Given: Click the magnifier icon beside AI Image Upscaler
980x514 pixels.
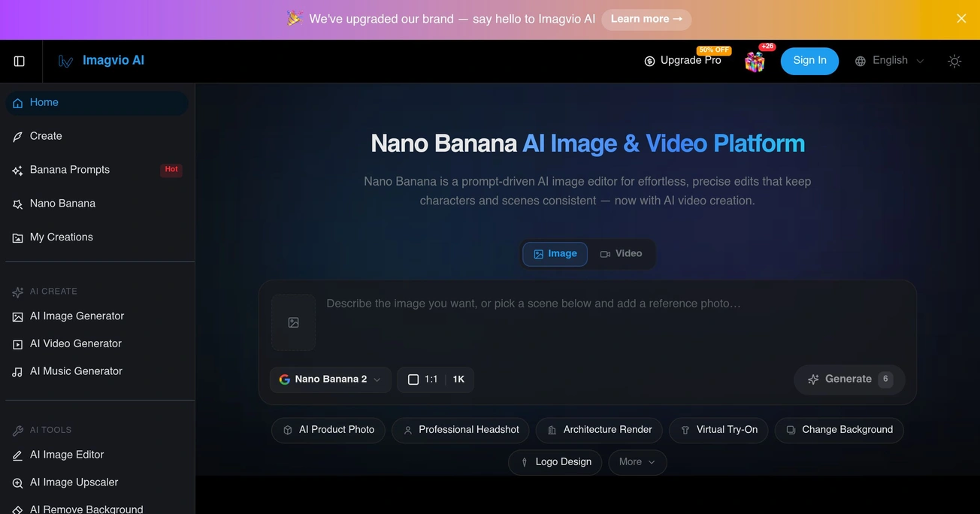Looking at the screenshot, I should (17, 484).
